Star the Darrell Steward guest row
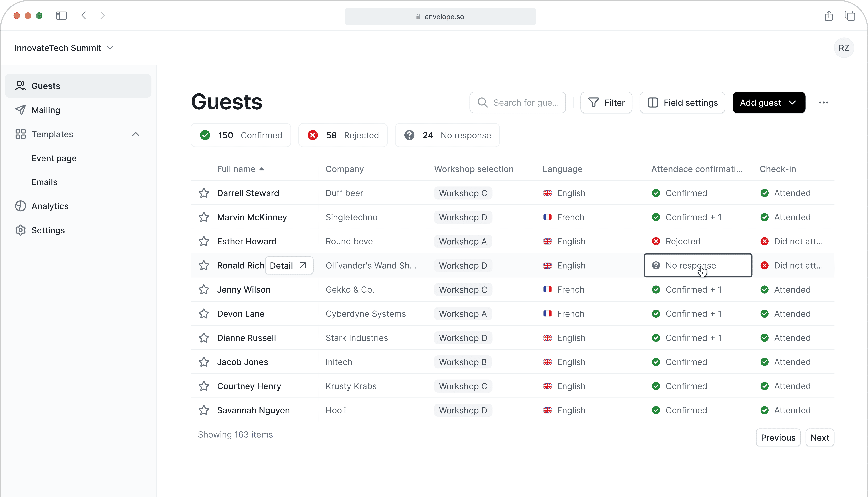The height and width of the screenshot is (497, 868). click(204, 193)
